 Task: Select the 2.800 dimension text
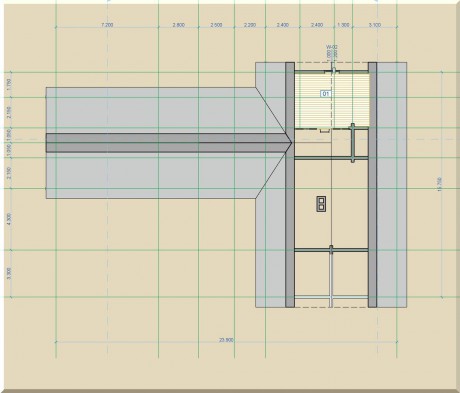click(x=179, y=25)
